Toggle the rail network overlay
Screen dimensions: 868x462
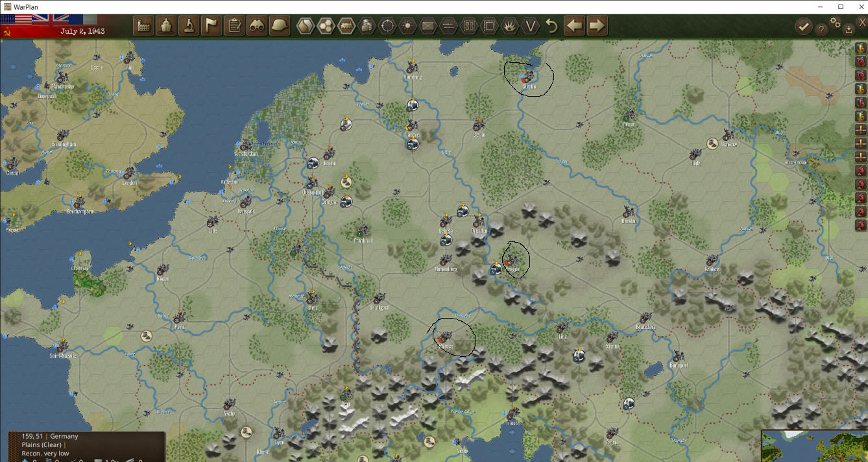pos(347,26)
